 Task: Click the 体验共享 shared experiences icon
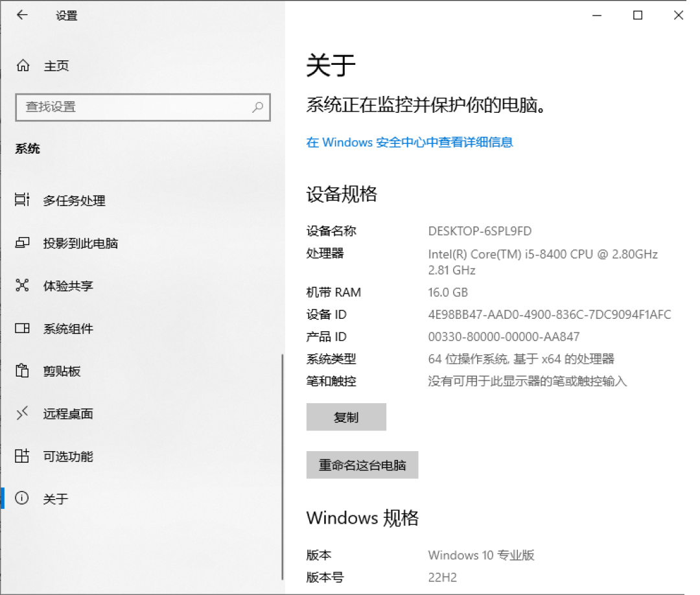click(x=22, y=285)
